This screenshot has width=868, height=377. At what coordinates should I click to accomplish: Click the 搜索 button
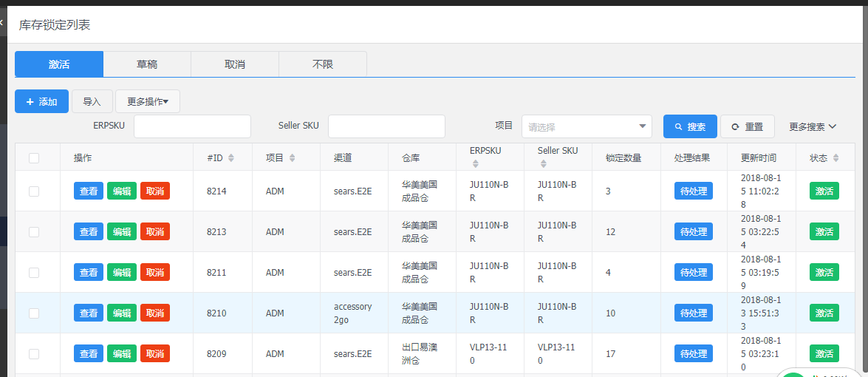click(x=690, y=126)
